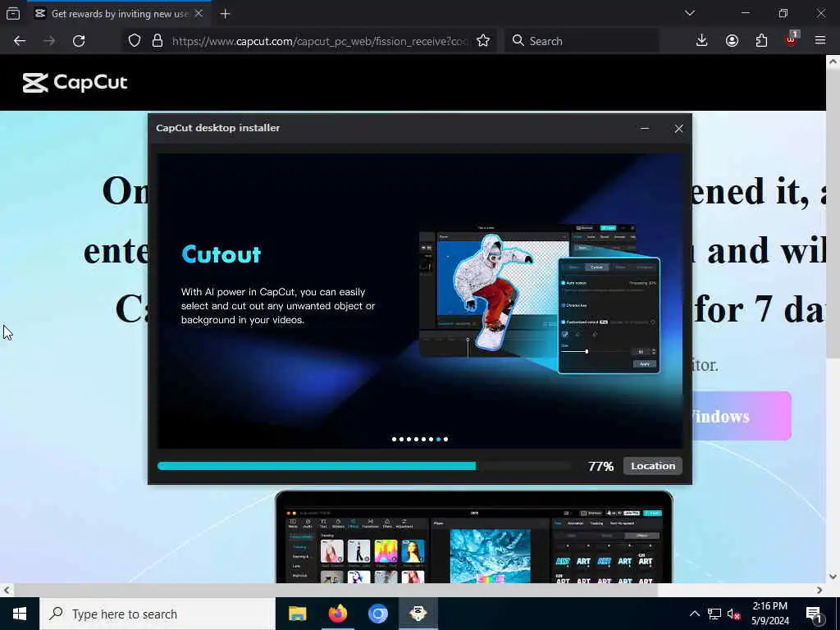Viewport: 840px width, 630px height.
Task: Select the 'Get rewards by inviting new' tab
Action: coord(120,13)
